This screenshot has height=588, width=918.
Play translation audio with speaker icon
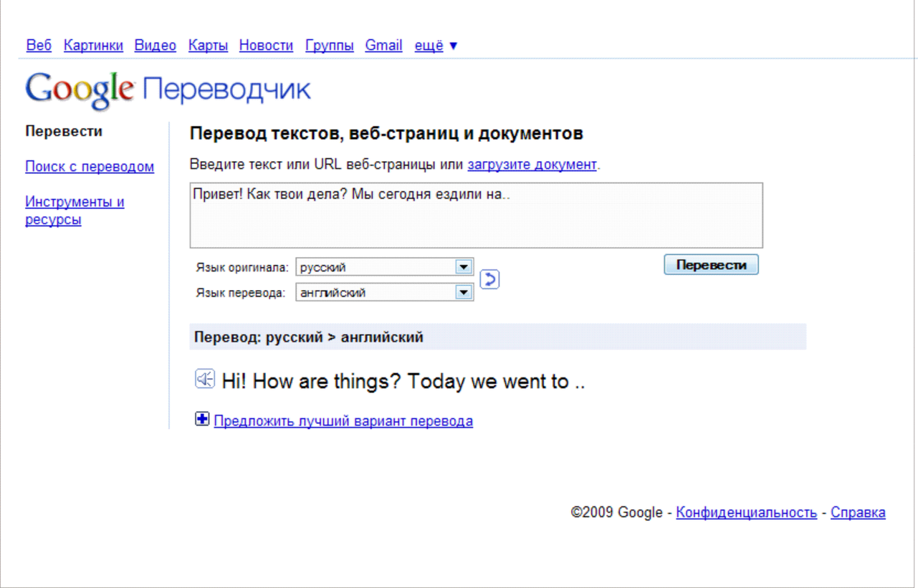(x=205, y=379)
